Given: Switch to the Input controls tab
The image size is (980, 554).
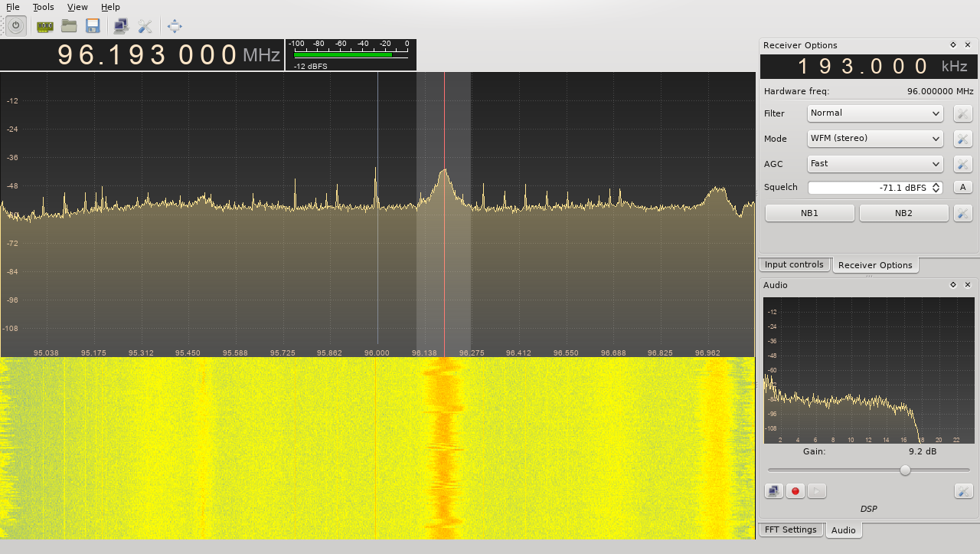Looking at the screenshot, I should pos(795,264).
